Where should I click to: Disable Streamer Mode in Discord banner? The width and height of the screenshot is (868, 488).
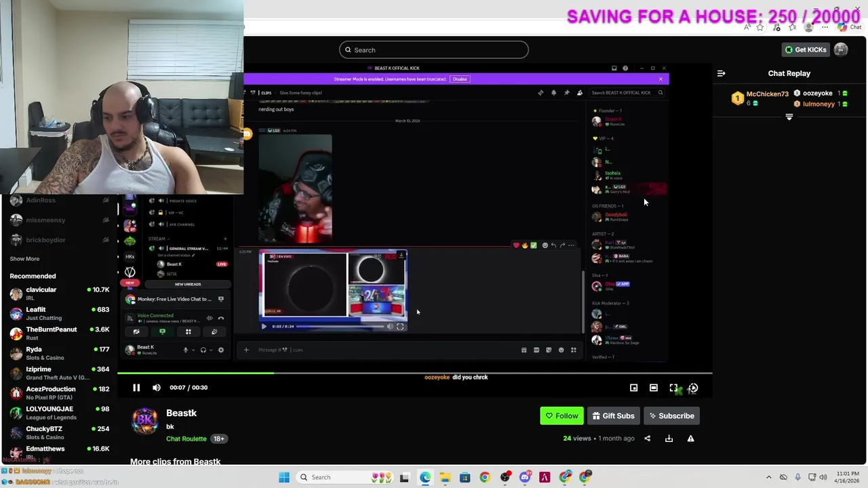point(460,79)
